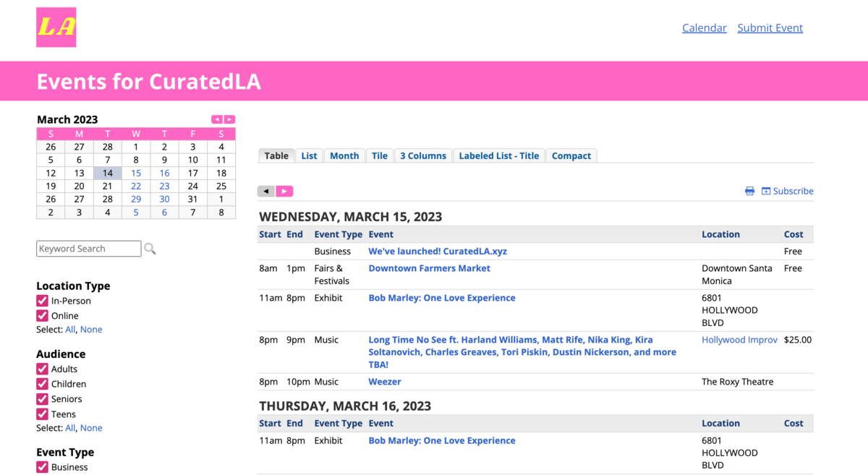
Task: Select April 6 in mini calendar
Action: pos(164,213)
